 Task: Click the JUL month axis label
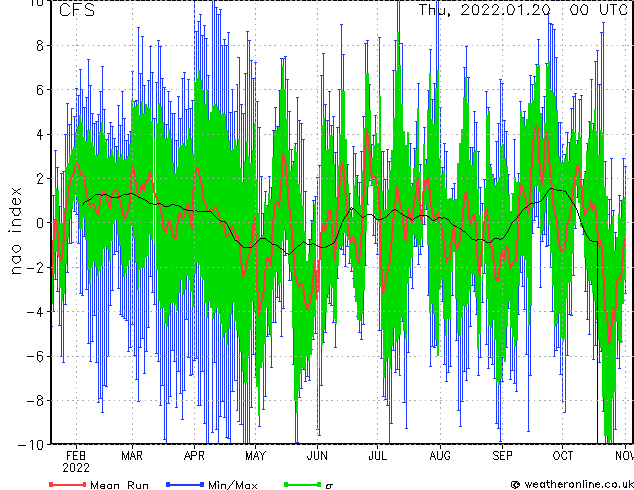pyautogui.click(x=377, y=456)
